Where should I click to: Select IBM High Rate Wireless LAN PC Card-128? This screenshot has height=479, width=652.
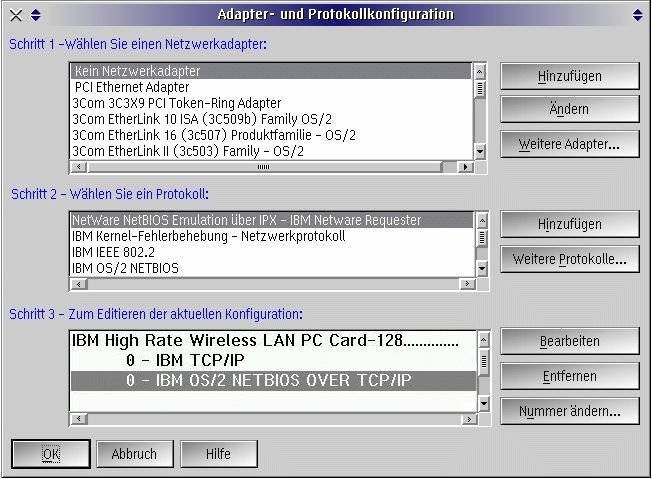[x=274, y=341]
